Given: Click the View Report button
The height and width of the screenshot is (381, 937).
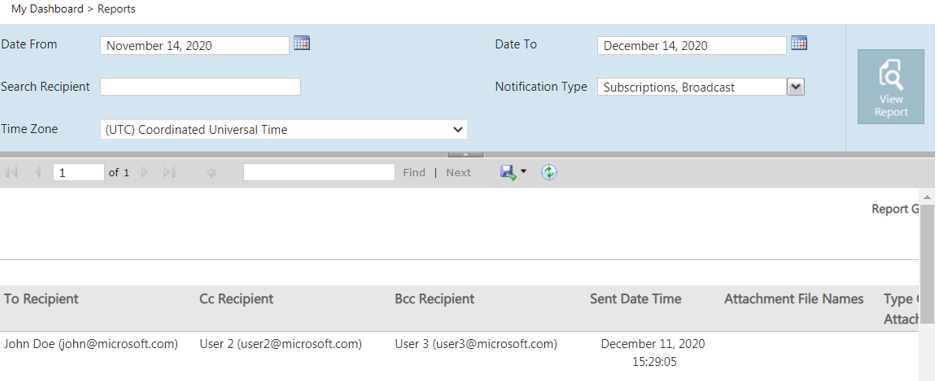Looking at the screenshot, I should [x=890, y=87].
